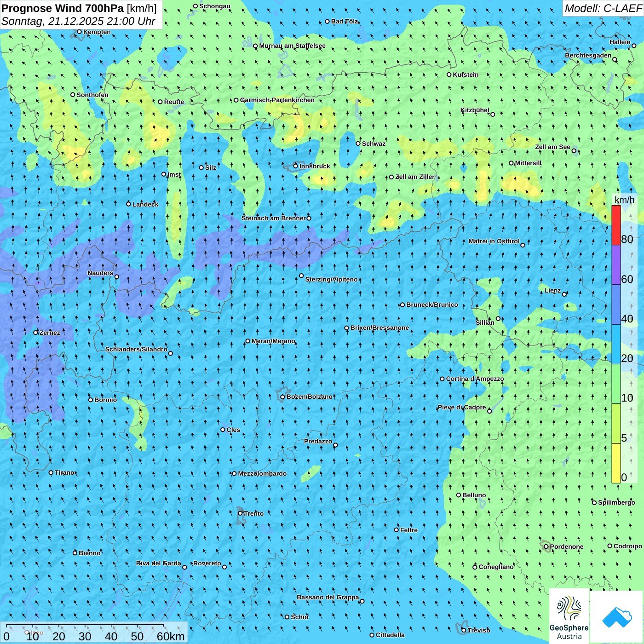Image resolution: width=644 pixels, height=644 pixels.
Task: Click the Rovereto label
Action: [207, 563]
